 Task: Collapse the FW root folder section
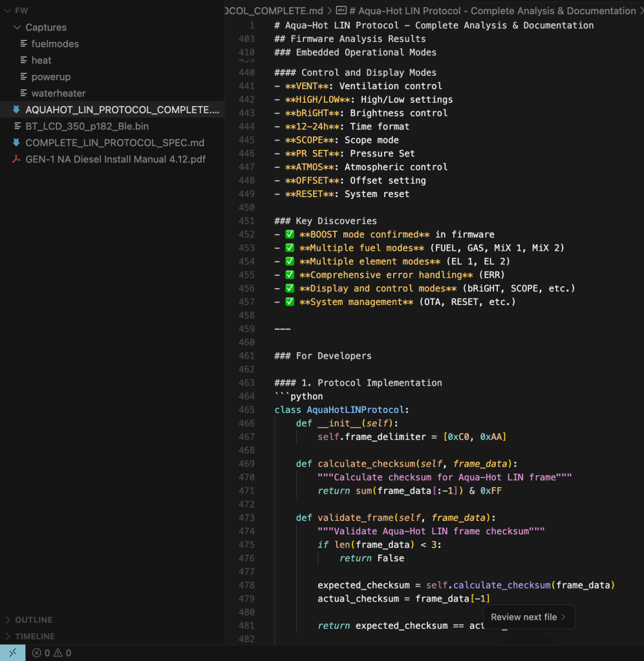(x=6, y=11)
